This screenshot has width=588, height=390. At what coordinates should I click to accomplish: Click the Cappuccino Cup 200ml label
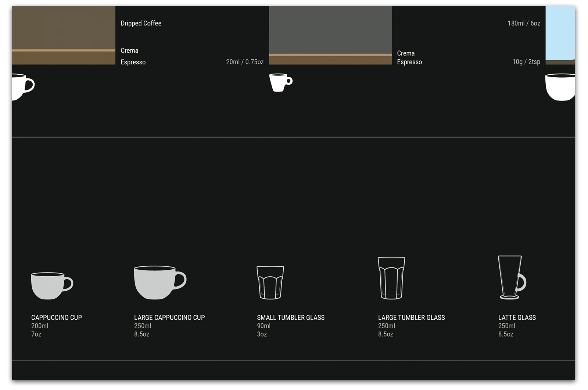coord(40,326)
